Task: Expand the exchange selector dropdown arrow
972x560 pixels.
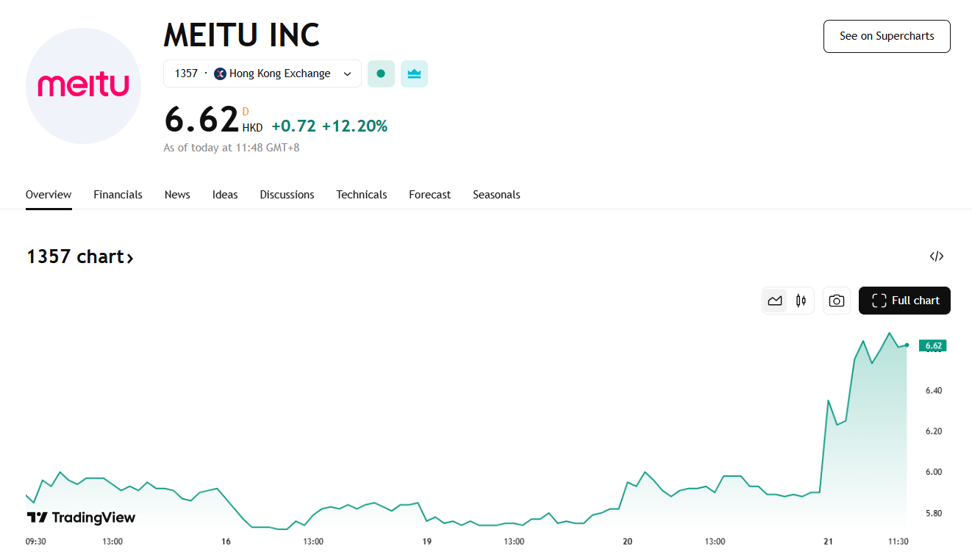Action: 348,73
